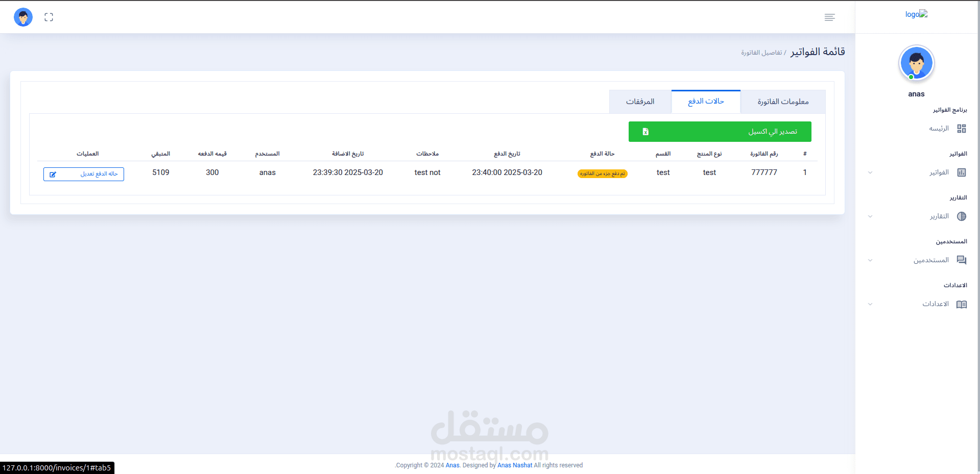The height and width of the screenshot is (474, 980).
Task: Expand the المستخدمين sidebar chevron
Action: tap(870, 260)
